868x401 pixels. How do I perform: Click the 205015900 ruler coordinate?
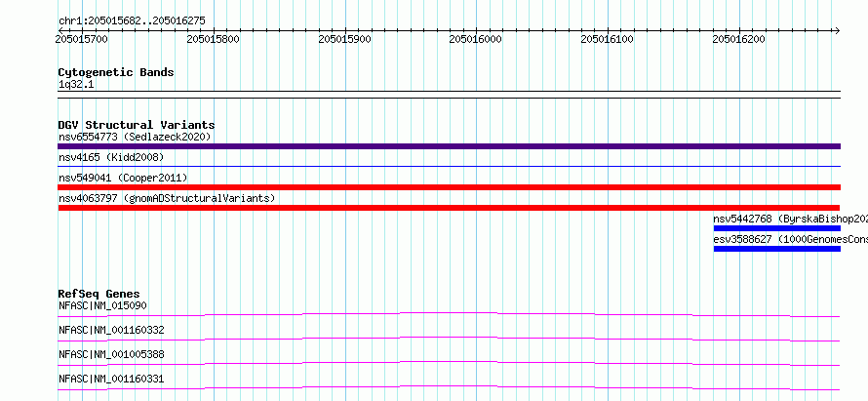tap(345, 39)
